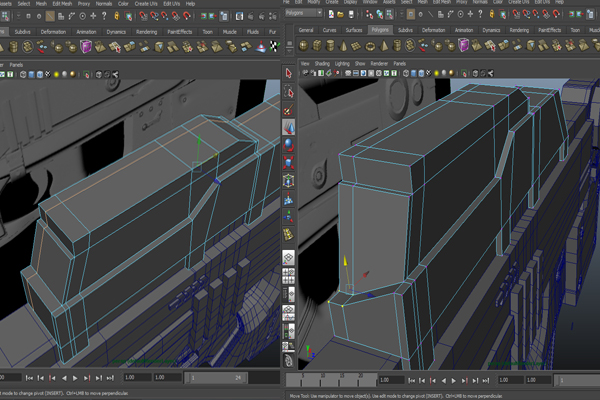Click purple cube icon on right shelf
The width and height of the screenshot is (600, 400).
pos(463,46)
